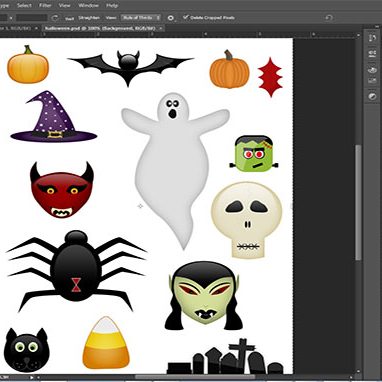Viewport: 382px width, 382px height.
Task: Open the Select menu
Action: coord(24,5)
